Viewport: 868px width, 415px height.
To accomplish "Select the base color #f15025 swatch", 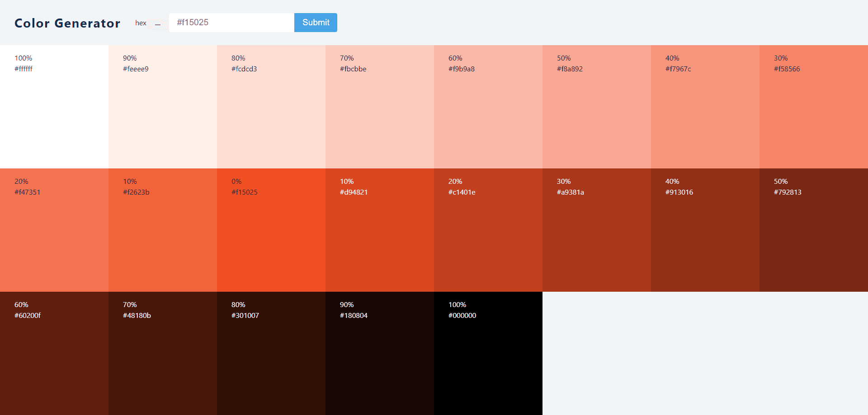I will [x=271, y=230].
